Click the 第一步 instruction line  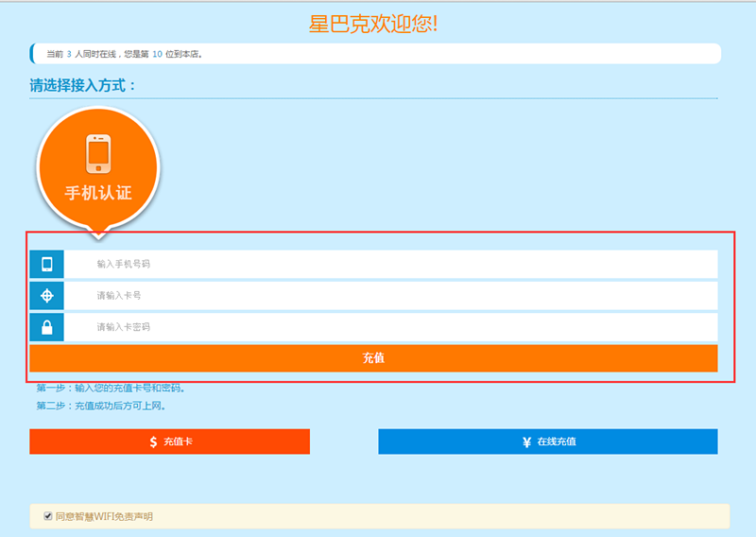[x=111, y=388]
